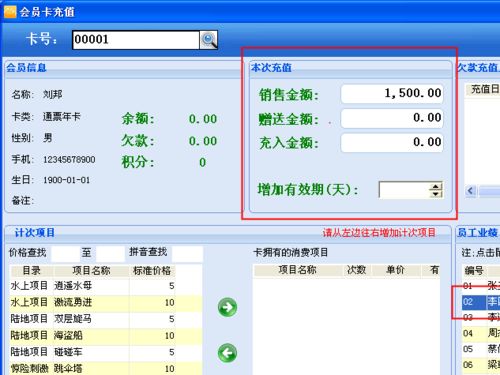Click the 冒险刺激 category cell
Image resolution: width=500 pixels, height=375 pixels.
(29, 369)
